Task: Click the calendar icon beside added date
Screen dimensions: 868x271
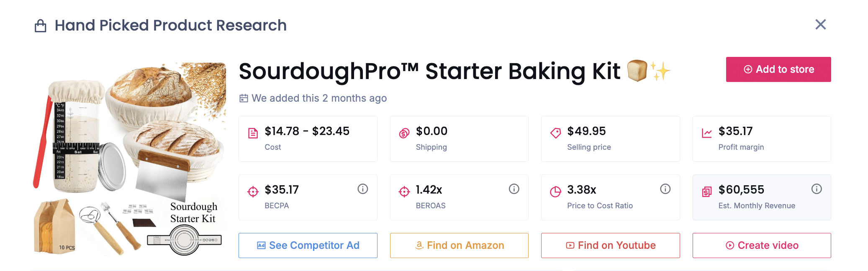Action: tap(244, 98)
